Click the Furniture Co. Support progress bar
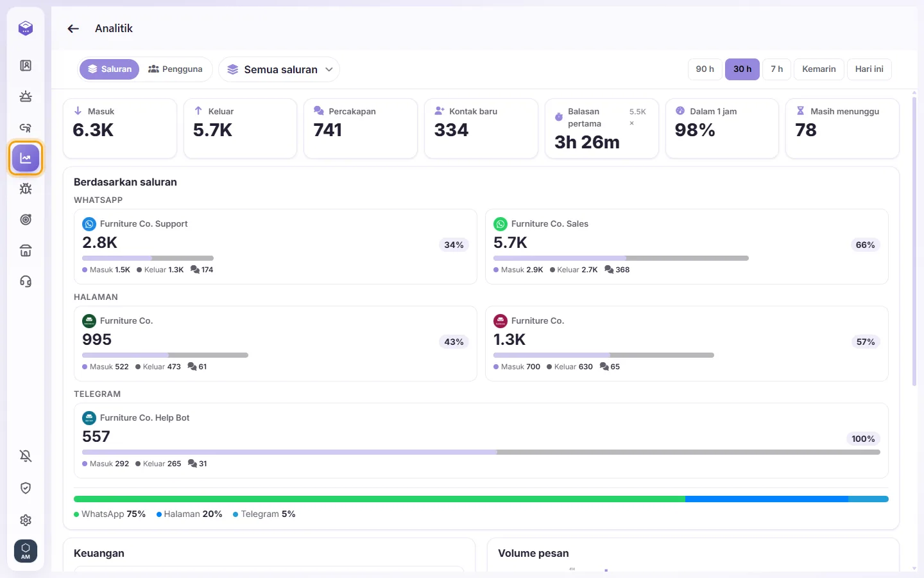The image size is (924, 578). [x=148, y=258]
